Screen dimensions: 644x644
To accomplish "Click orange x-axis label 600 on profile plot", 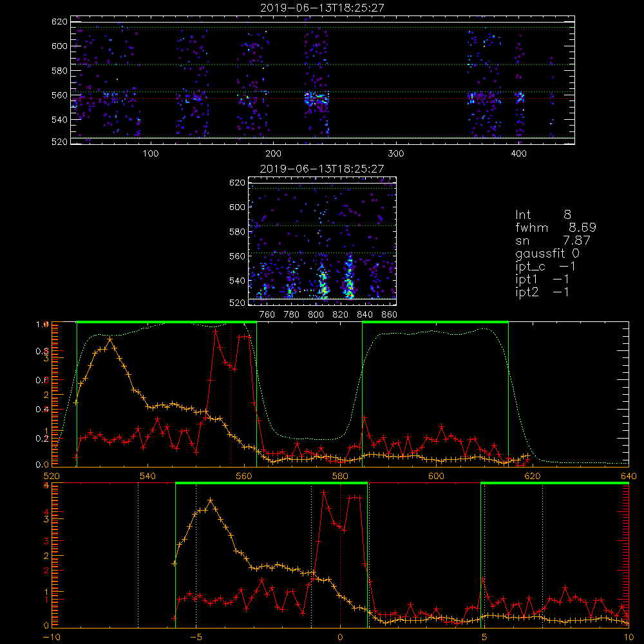I will [x=436, y=476].
